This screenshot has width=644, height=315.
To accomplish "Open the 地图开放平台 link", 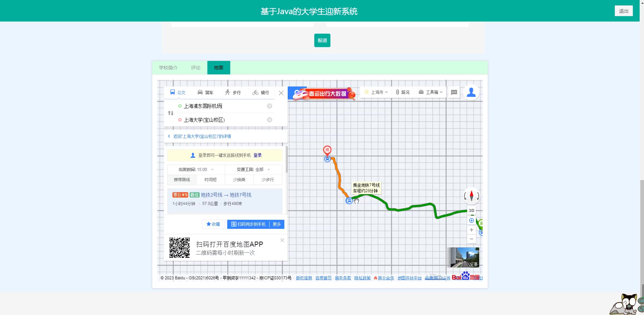I will click(409, 278).
